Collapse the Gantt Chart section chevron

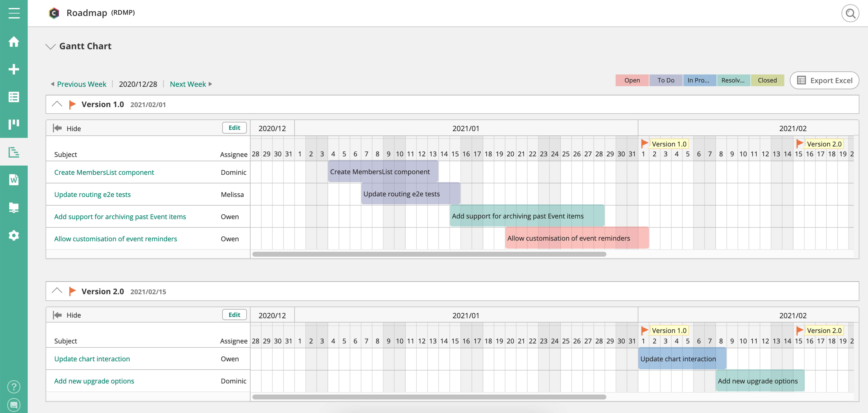click(x=50, y=46)
